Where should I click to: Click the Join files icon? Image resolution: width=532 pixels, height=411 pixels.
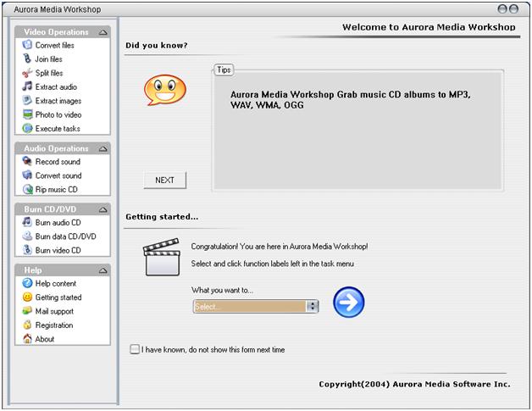pos(27,58)
